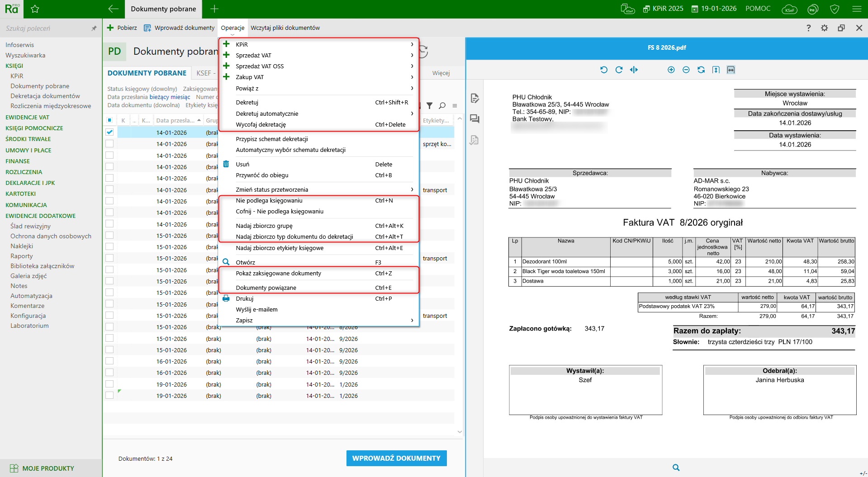Add to favorites with the star icon
The width and height of the screenshot is (868, 477).
[x=35, y=9]
